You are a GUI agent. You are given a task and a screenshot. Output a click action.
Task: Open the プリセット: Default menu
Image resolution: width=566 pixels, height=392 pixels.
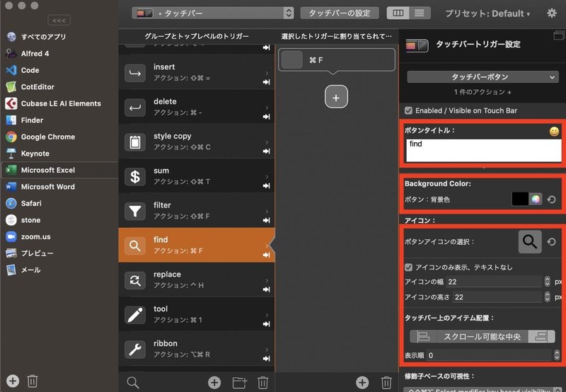click(x=487, y=13)
